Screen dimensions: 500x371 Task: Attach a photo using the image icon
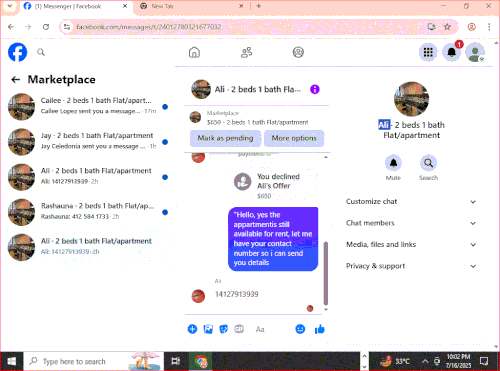[x=208, y=329]
